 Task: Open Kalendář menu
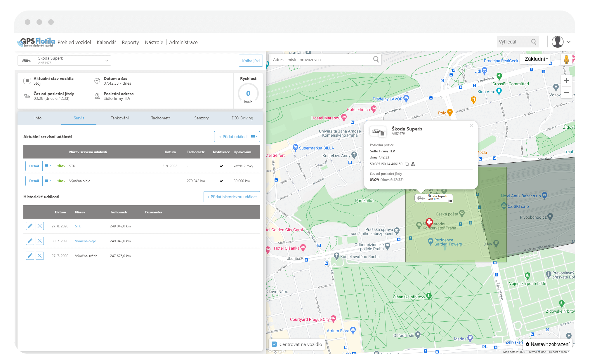coord(106,42)
